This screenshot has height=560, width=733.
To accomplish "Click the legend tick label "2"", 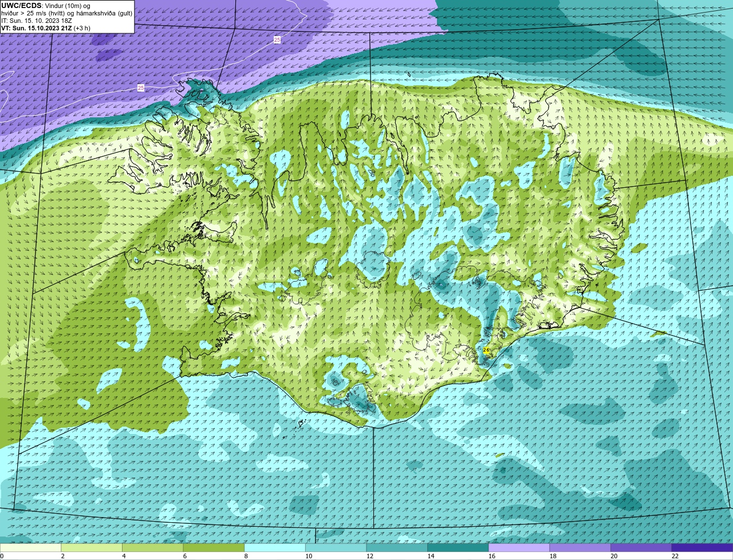I will click(62, 556).
